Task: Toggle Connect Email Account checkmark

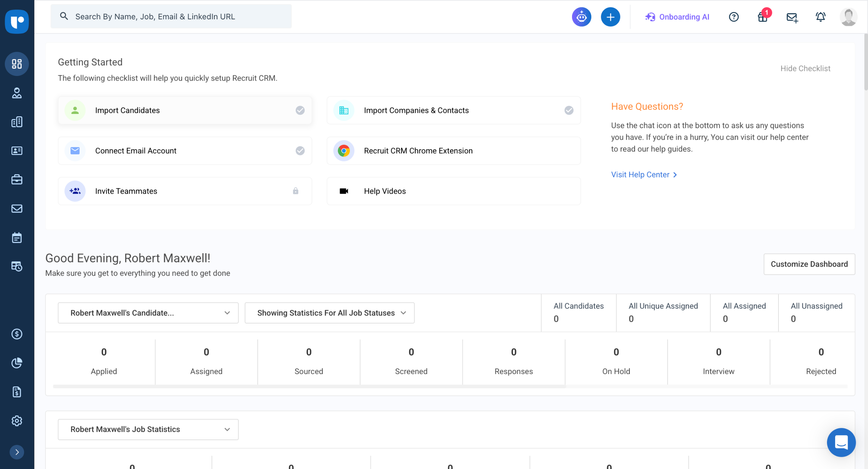Action: coord(300,151)
